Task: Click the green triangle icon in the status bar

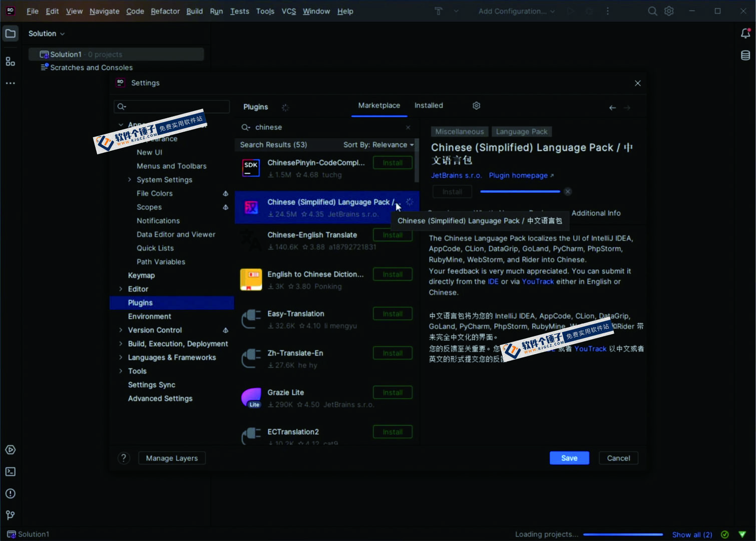Action: pos(742,534)
